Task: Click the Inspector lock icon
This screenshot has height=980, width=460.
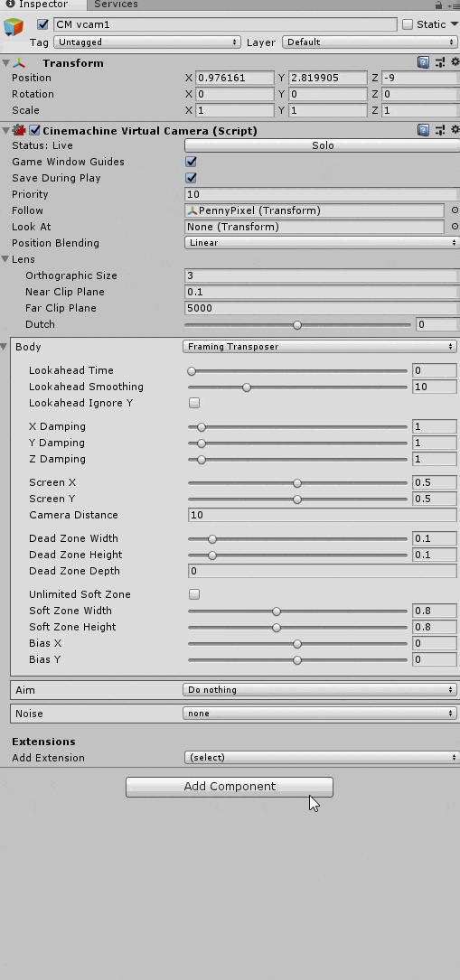Action: (x=438, y=5)
